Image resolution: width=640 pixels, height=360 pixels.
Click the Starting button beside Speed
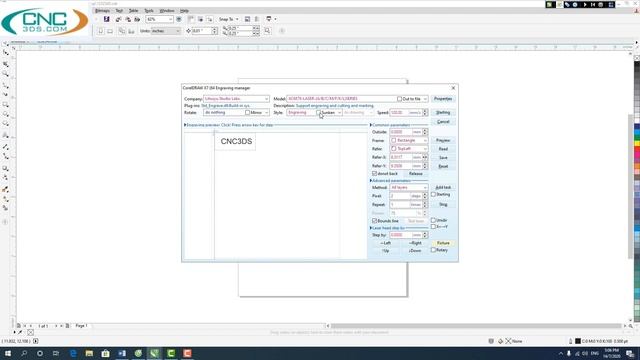coord(443,113)
